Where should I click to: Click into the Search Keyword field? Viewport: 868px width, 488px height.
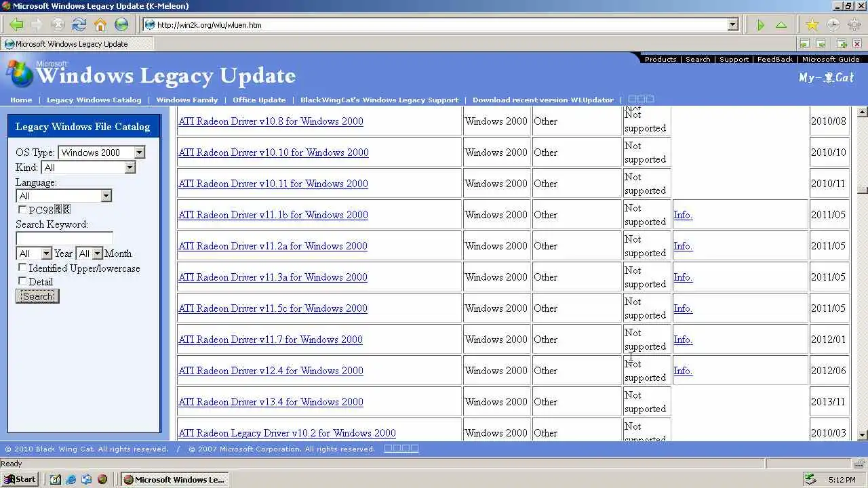[x=64, y=238]
